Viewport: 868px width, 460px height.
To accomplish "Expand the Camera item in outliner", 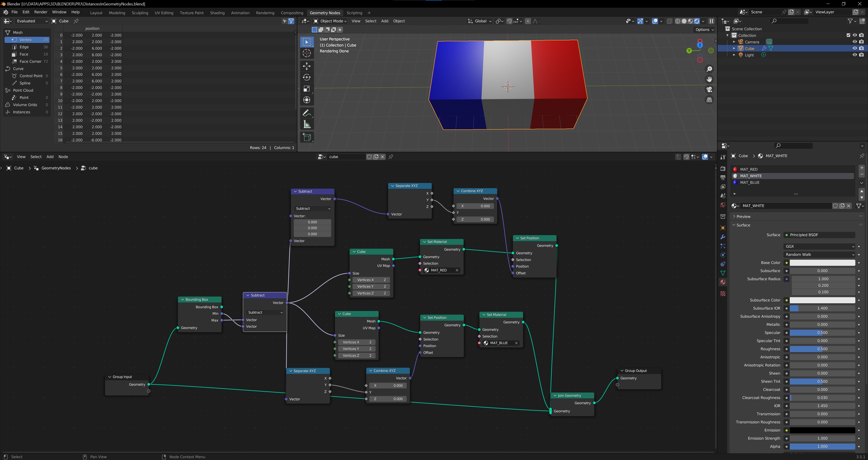I will 734,42.
